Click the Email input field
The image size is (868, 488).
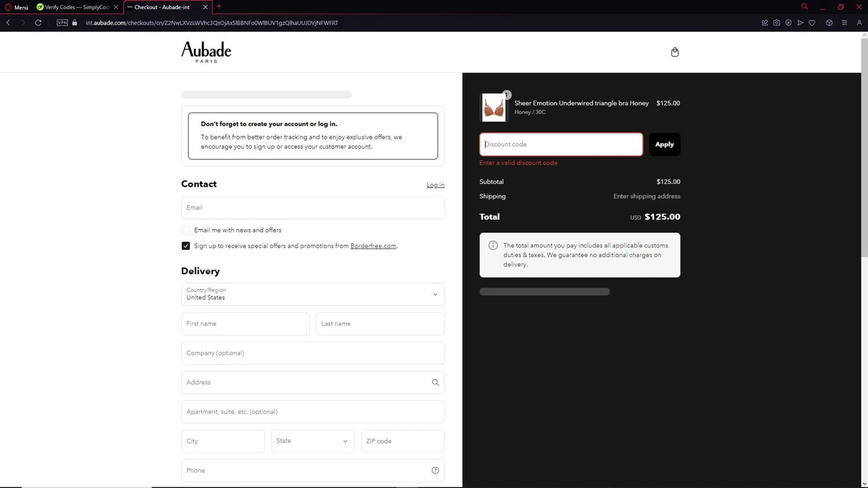pyautogui.click(x=312, y=208)
